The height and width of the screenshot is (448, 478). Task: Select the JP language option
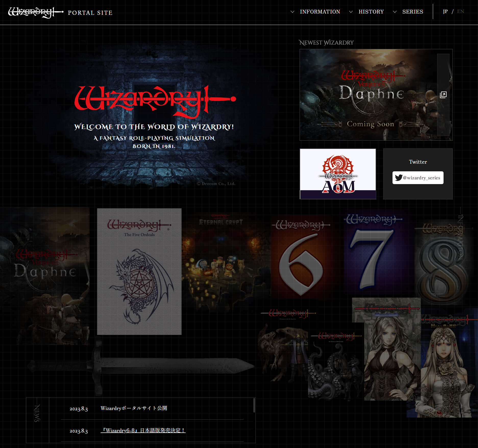[x=446, y=11]
